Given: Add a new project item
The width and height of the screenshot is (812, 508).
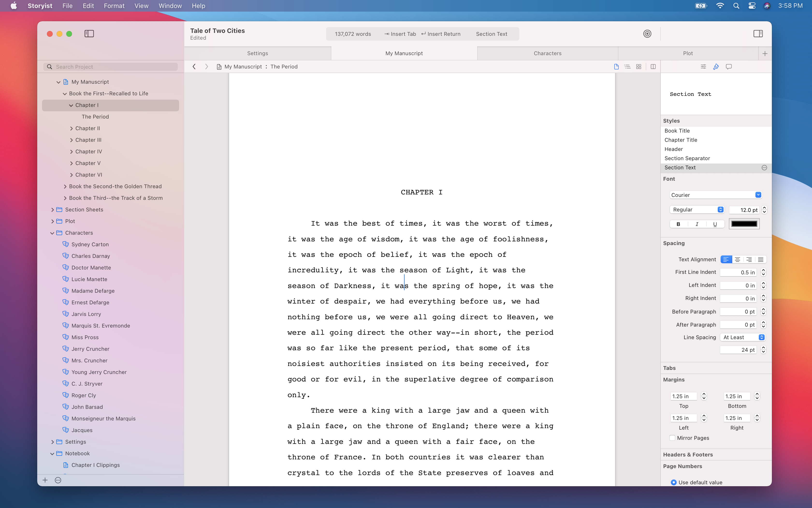Looking at the screenshot, I should pos(45,480).
